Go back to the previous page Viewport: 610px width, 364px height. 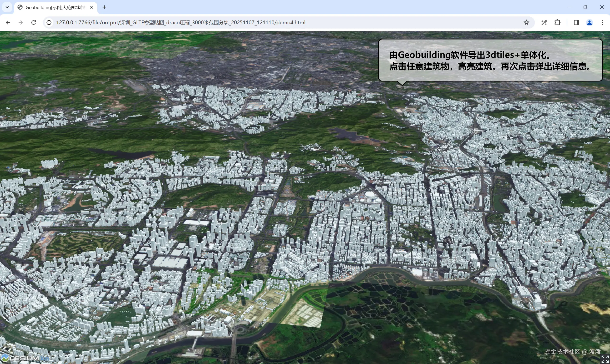[x=8, y=23]
